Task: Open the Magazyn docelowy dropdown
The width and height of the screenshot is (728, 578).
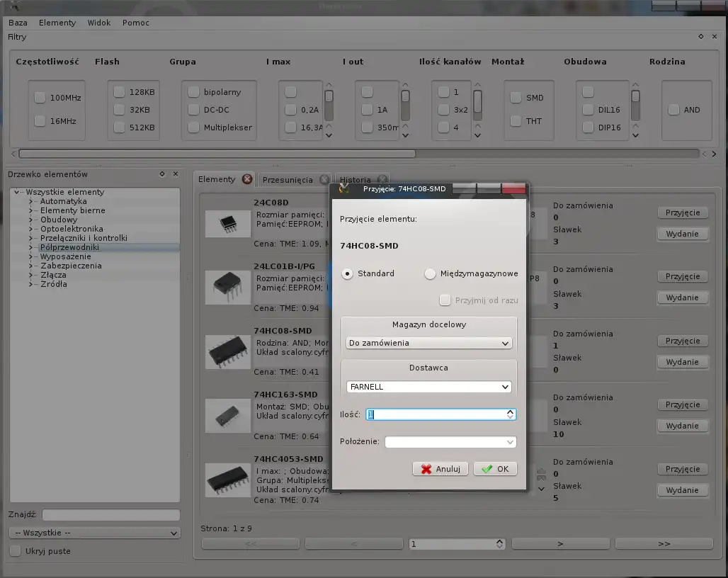Action: pyautogui.click(x=428, y=343)
